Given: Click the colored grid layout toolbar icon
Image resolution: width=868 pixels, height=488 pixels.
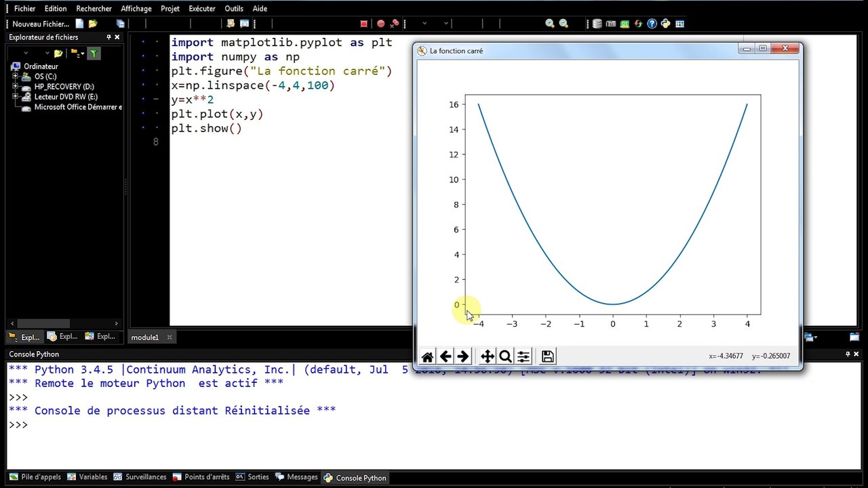Looking at the screenshot, I should pos(679,24).
